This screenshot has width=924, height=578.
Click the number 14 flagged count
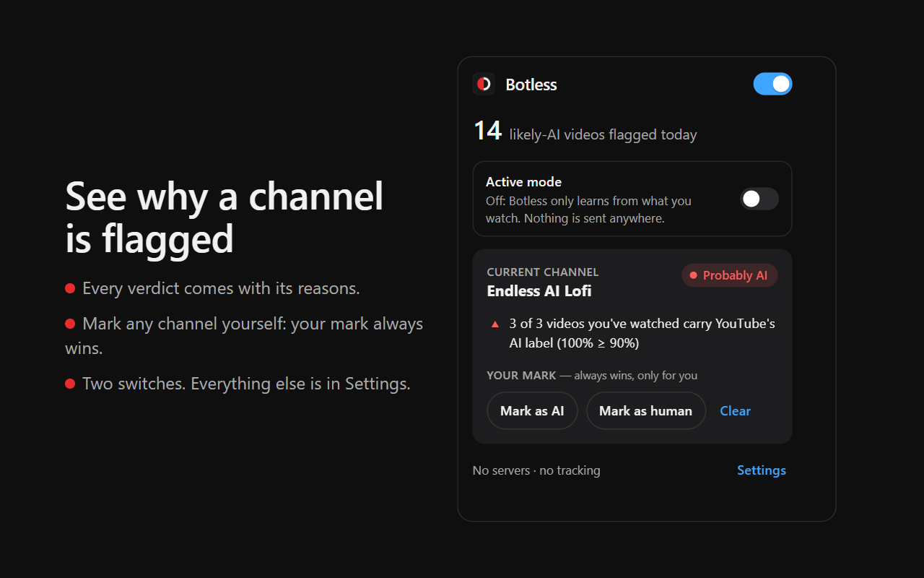(x=487, y=131)
